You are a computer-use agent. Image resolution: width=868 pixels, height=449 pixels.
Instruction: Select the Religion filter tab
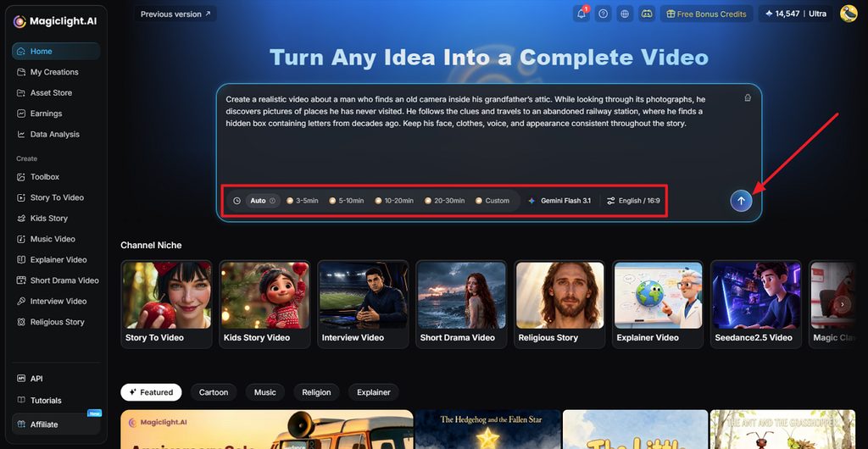click(x=317, y=392)
